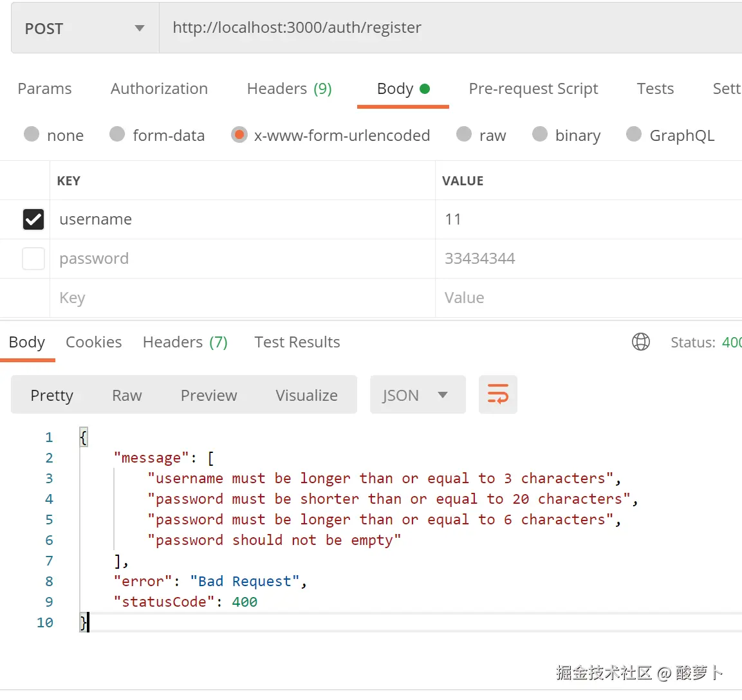
Task: Select the x-www-form-urlencoded radio button
Action: pyautogui.click(x=239, y=135)
